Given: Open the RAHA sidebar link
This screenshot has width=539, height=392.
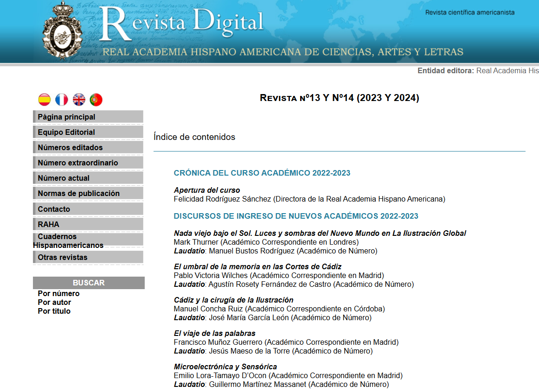Looking at the screenshot, I should 48,224.
